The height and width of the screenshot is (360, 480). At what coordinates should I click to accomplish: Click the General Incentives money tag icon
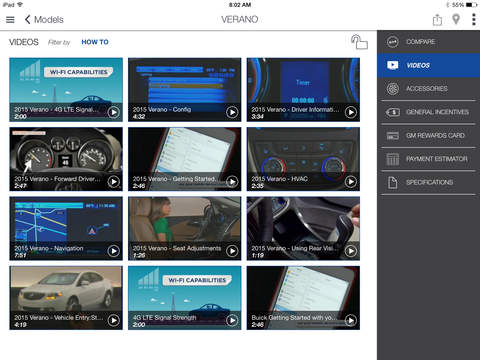point(393,112)
